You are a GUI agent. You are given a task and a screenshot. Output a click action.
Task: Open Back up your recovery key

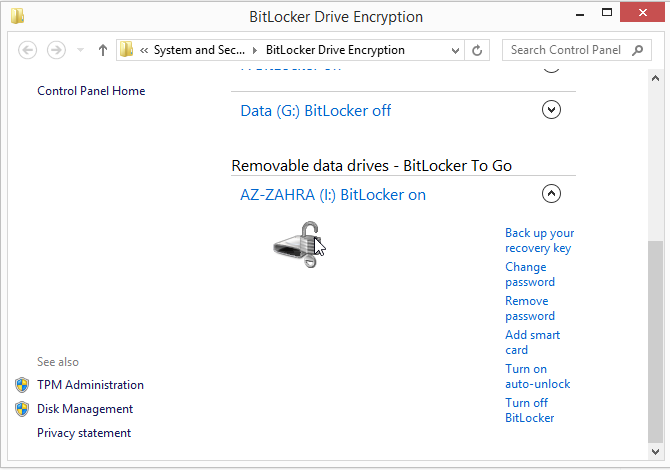point(539,240)
